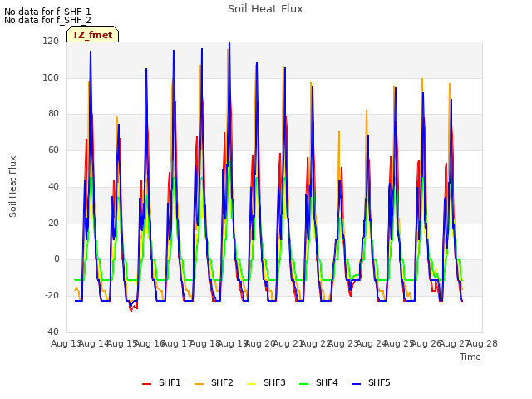Click the 100 y-axis tick label

tap(51, 77)
